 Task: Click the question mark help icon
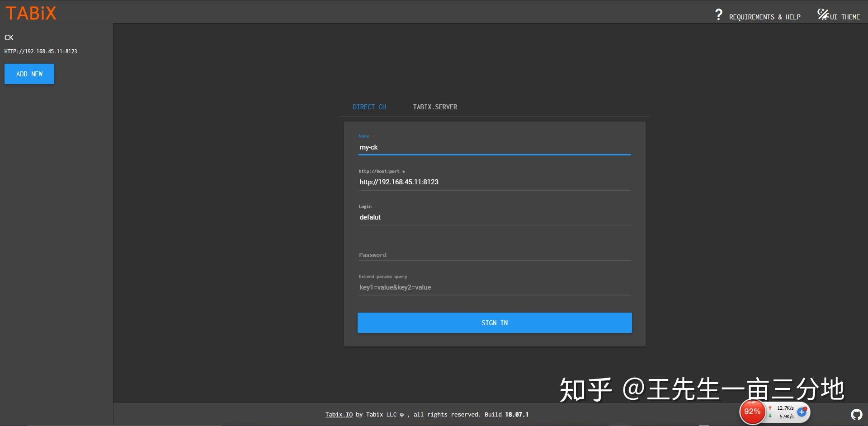click(719, 14)
